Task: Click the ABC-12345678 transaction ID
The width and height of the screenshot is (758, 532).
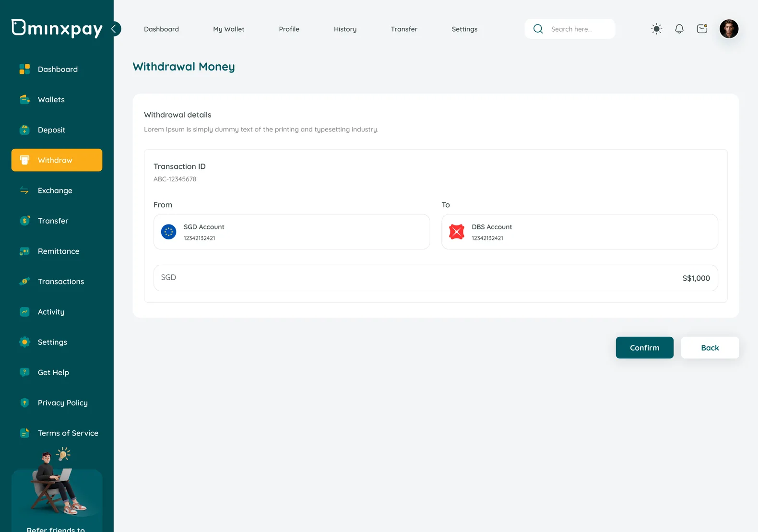Action: [x=175, y=179]
